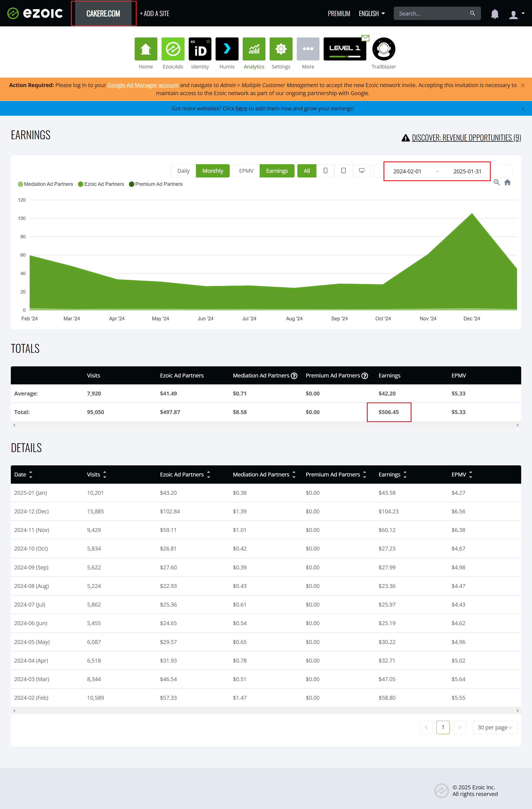Screen dimensions: 532x809
Task: Open the English language dropdown
Action: point(372,14)
